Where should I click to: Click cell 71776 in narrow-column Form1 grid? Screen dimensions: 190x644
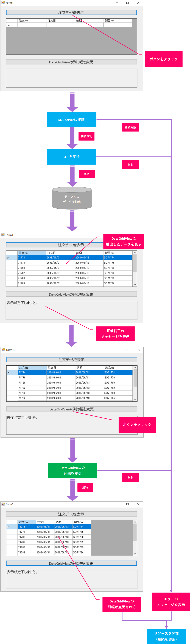(27, 532)
